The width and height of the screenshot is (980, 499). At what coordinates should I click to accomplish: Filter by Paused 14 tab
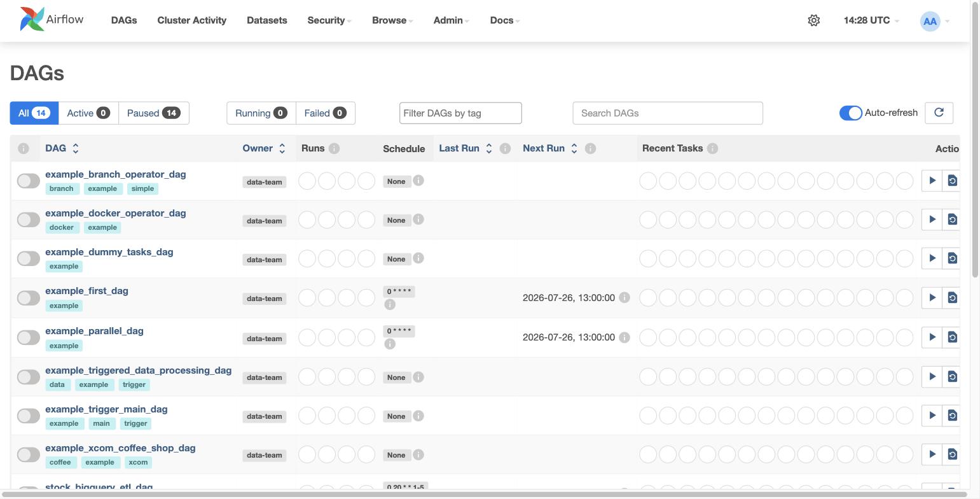click(154, 113)
